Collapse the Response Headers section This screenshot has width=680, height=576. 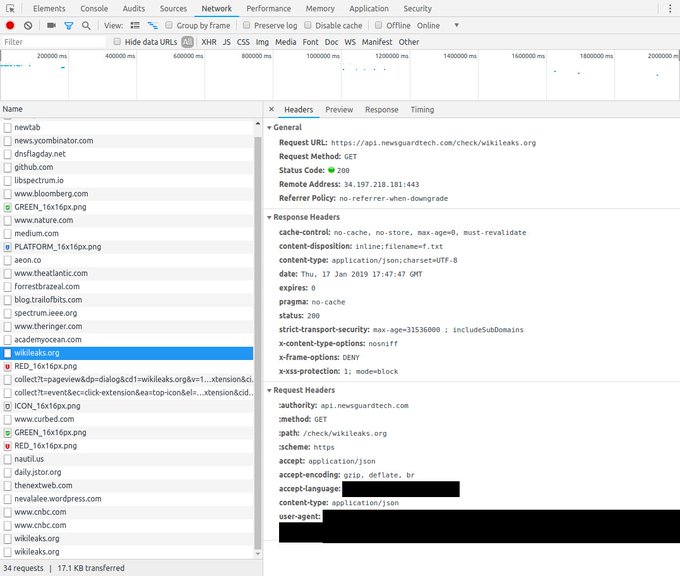point(269,217)
